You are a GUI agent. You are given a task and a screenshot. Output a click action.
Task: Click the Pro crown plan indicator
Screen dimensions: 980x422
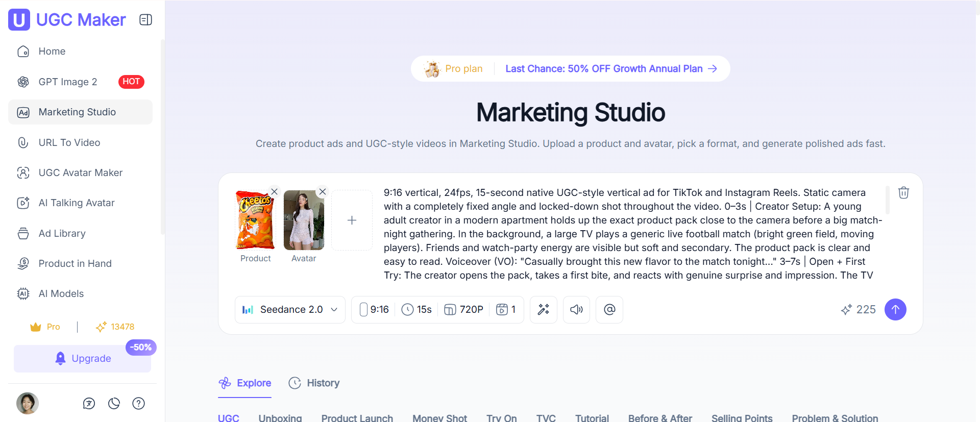click(x=45, y=327)
